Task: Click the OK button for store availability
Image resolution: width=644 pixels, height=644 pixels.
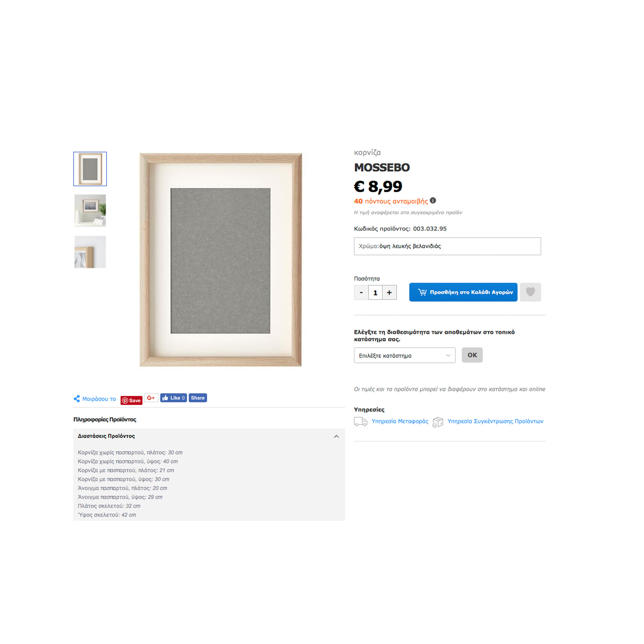Action: [x=472, y=355]
